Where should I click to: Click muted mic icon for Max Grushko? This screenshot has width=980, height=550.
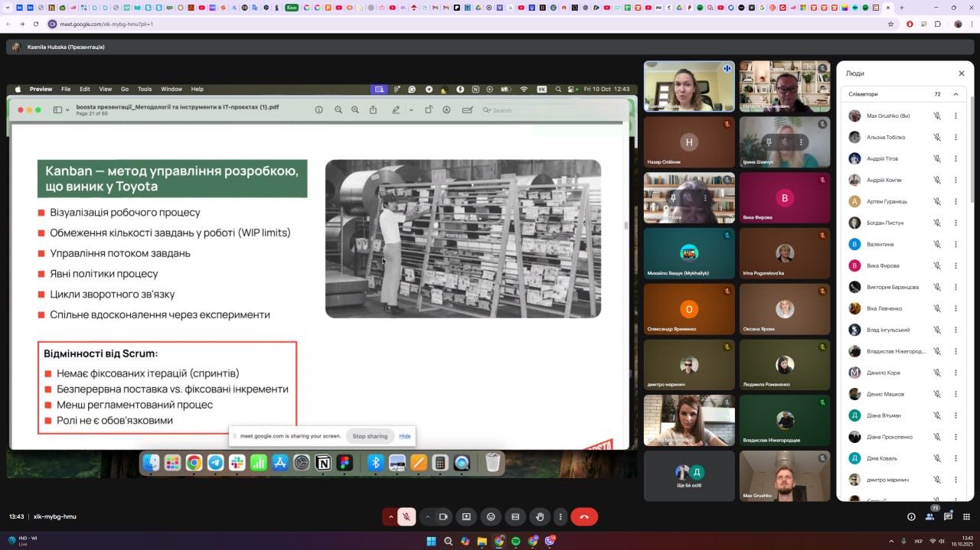point(936,116)
